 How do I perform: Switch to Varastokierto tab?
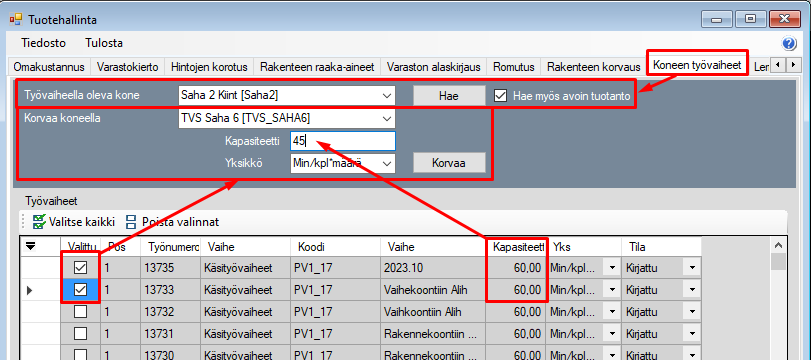pos(128,67)
